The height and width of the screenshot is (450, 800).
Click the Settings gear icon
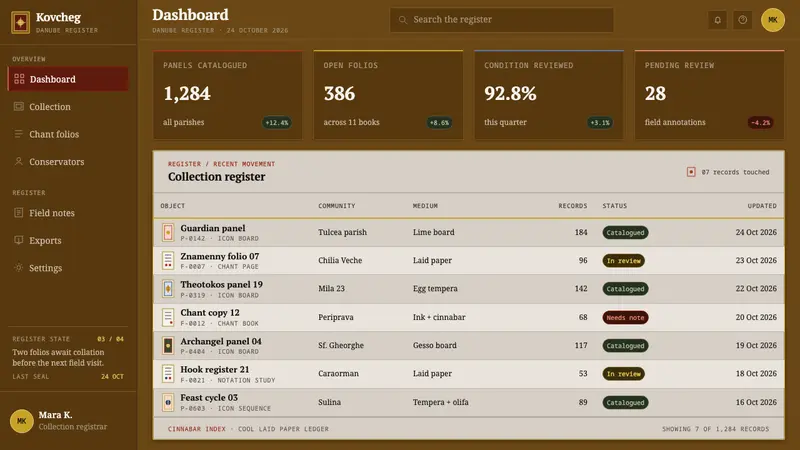(x=19, y=268)
